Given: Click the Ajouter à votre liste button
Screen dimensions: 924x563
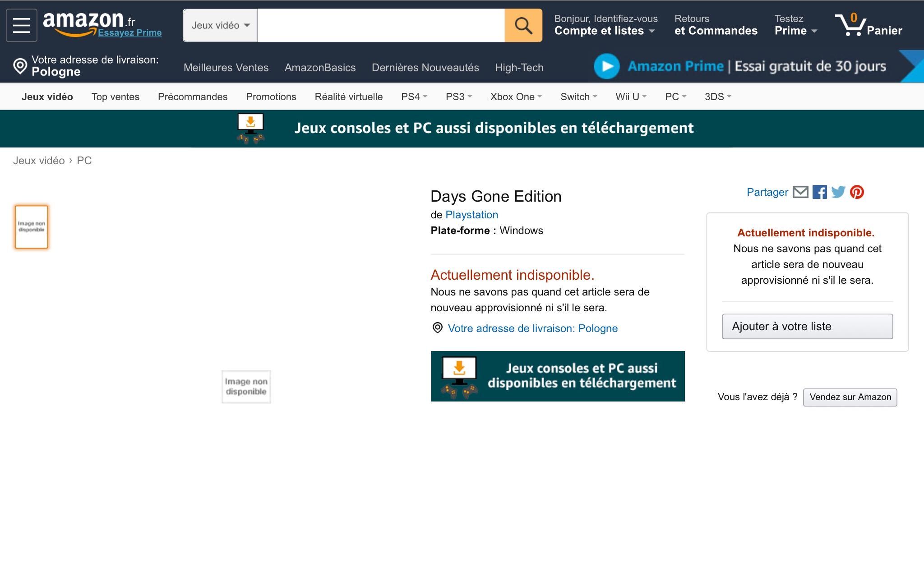Looking at the screenshot, I should (x=807, y=326).
